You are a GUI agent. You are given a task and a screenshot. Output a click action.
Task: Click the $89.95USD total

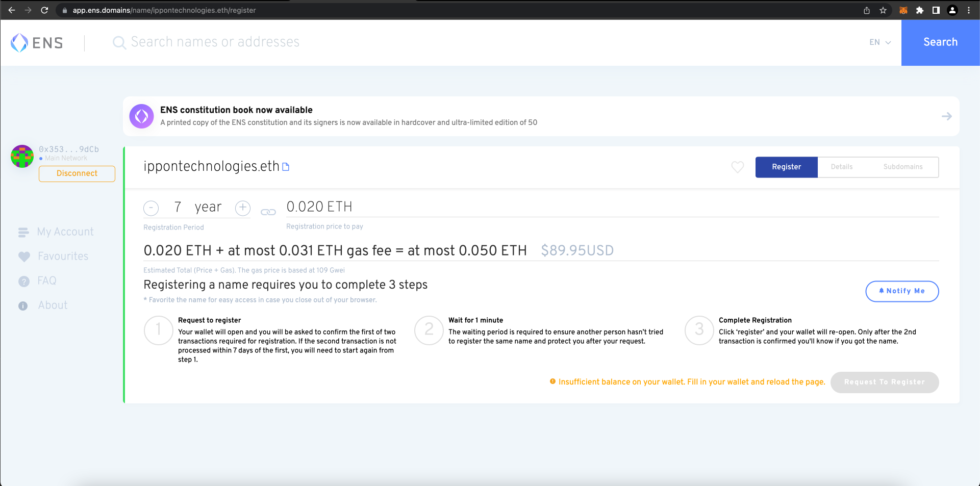pyautogui.click(x=577, y=250)
